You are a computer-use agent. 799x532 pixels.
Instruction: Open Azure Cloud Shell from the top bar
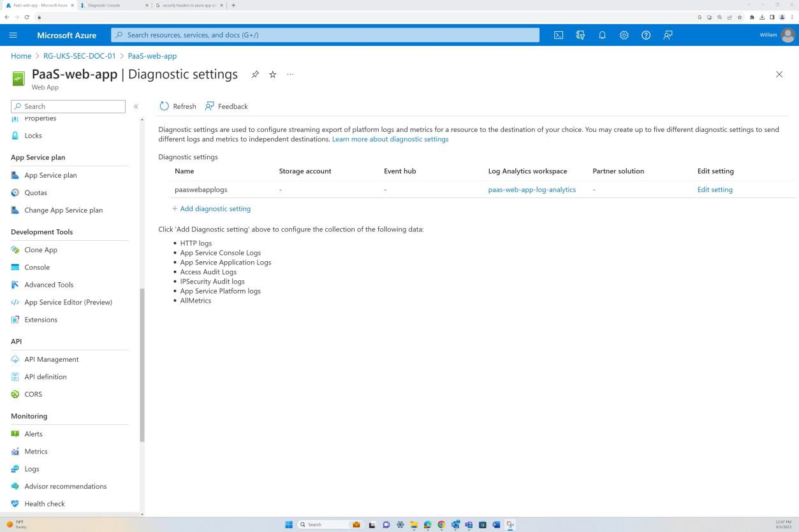558,35
